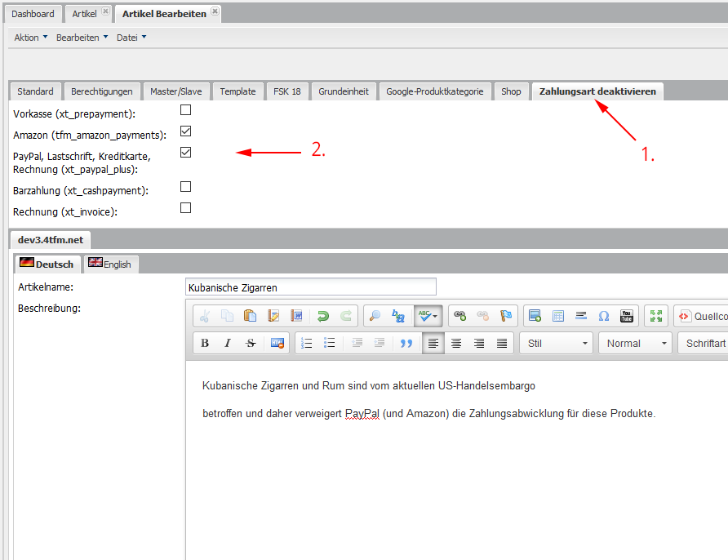Screen dimensions: 728x560
Task: Open the Dashboard tab
Action: click(33, 14)
